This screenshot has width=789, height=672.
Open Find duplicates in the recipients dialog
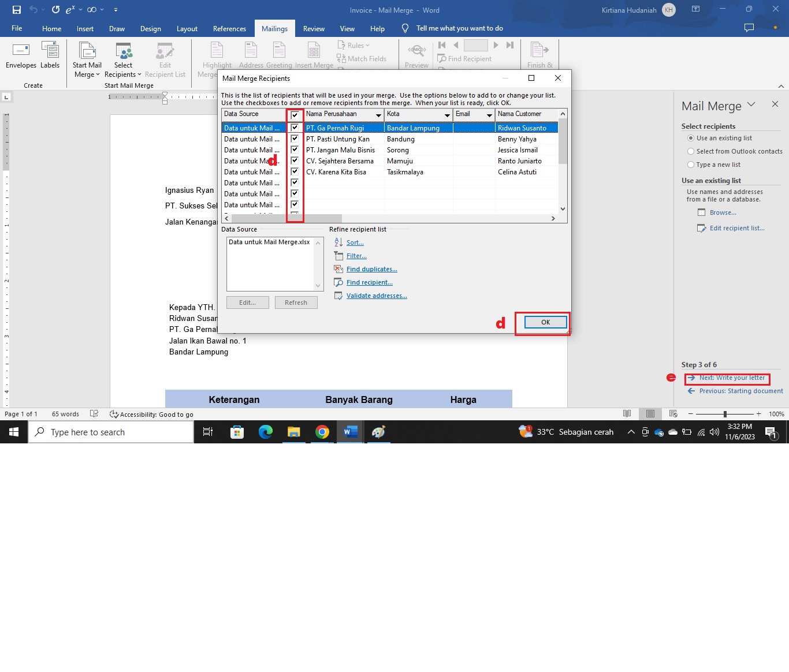(x=371, y=269)
